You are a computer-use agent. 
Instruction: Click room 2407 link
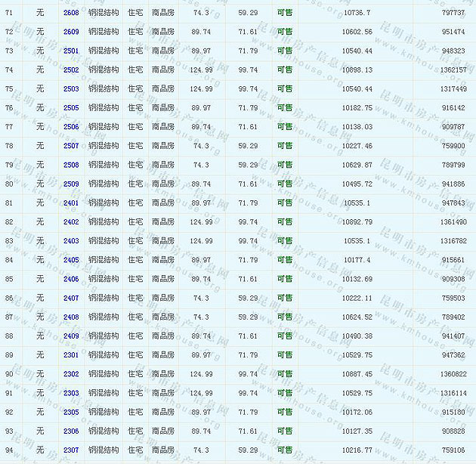(x=71, y=298)
